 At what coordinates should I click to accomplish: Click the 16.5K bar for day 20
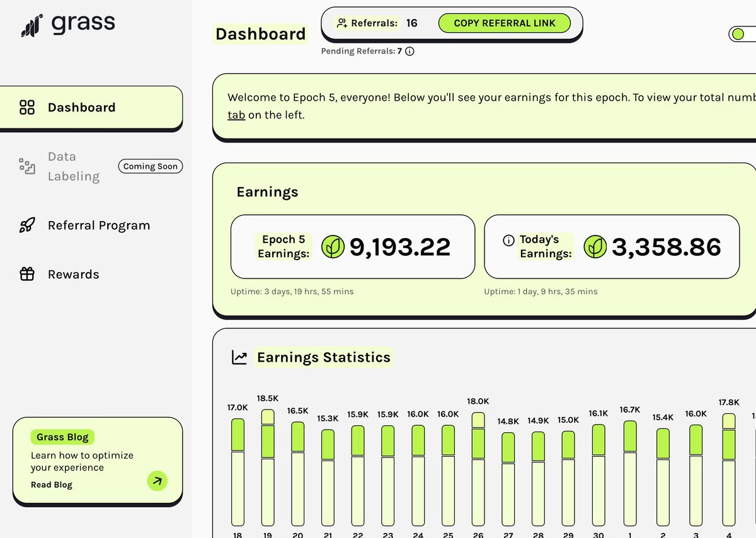pos(298,474)
